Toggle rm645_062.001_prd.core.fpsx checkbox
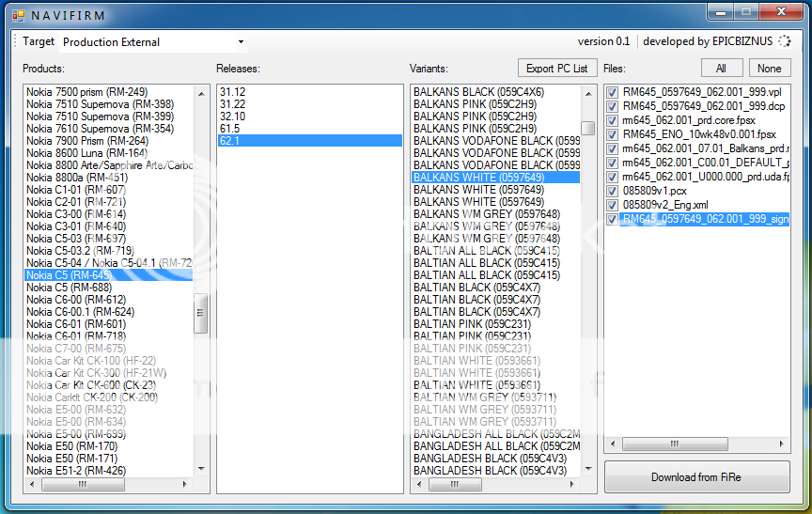 point(612,120)
